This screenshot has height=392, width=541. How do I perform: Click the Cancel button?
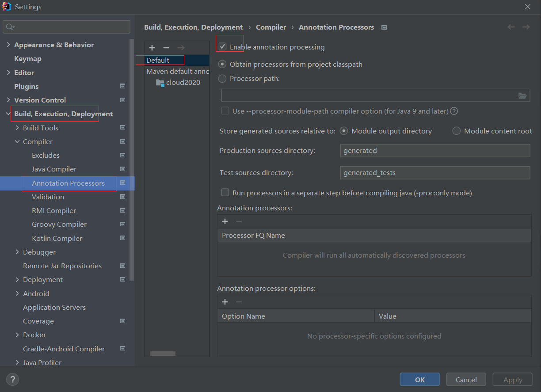[x=466, y=379]
